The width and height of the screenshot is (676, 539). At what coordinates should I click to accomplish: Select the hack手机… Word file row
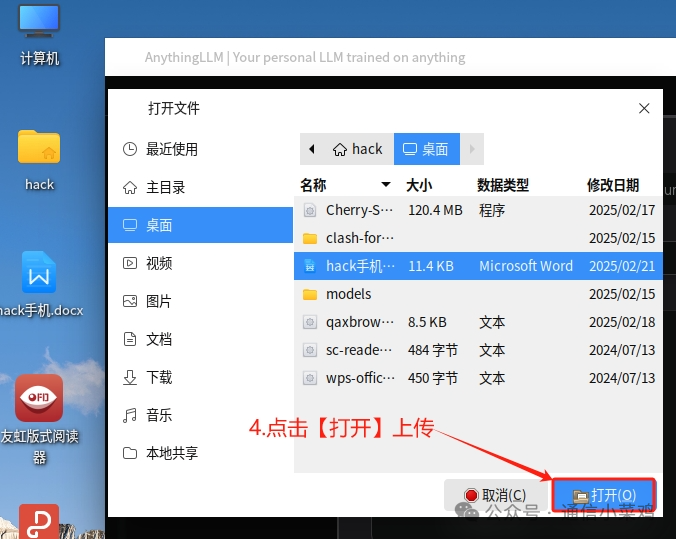click(x=478, y=266)
